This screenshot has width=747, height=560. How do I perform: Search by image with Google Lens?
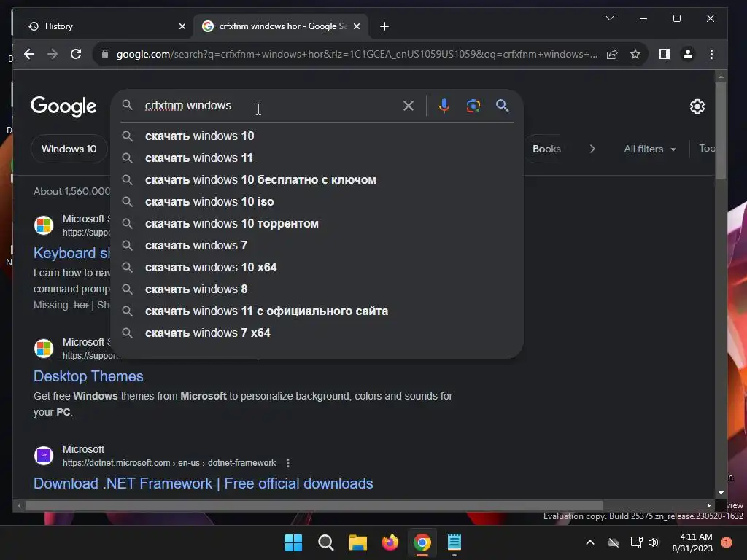point(473,106)
